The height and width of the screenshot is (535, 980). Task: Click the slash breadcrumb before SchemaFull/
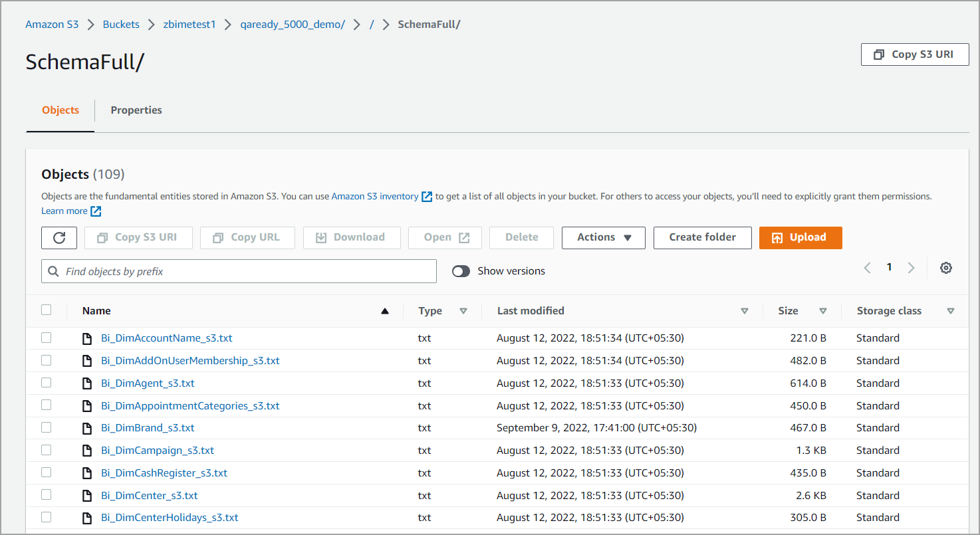372,25
